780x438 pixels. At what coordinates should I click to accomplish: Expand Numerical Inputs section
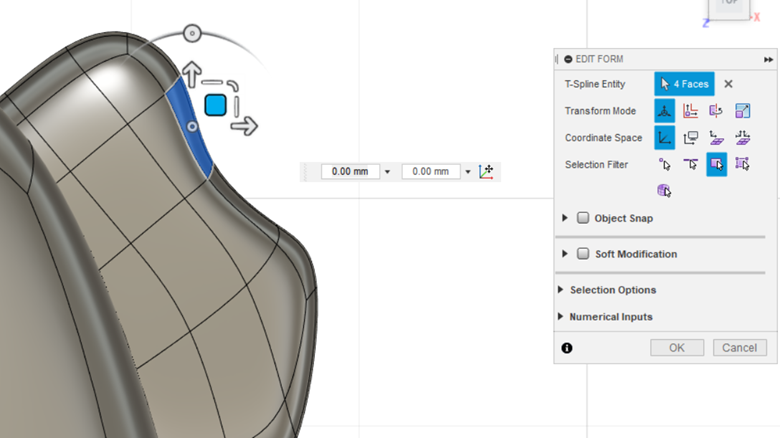[561, 317]
